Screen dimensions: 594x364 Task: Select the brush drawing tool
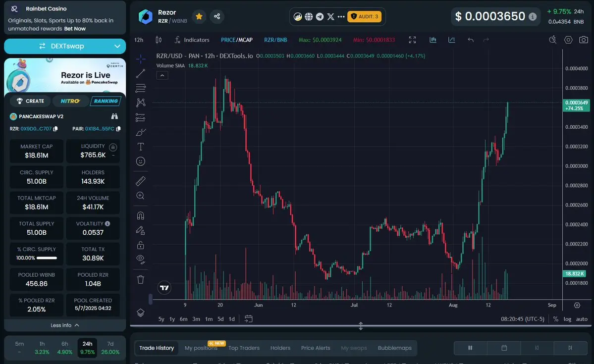coord(141,132)
